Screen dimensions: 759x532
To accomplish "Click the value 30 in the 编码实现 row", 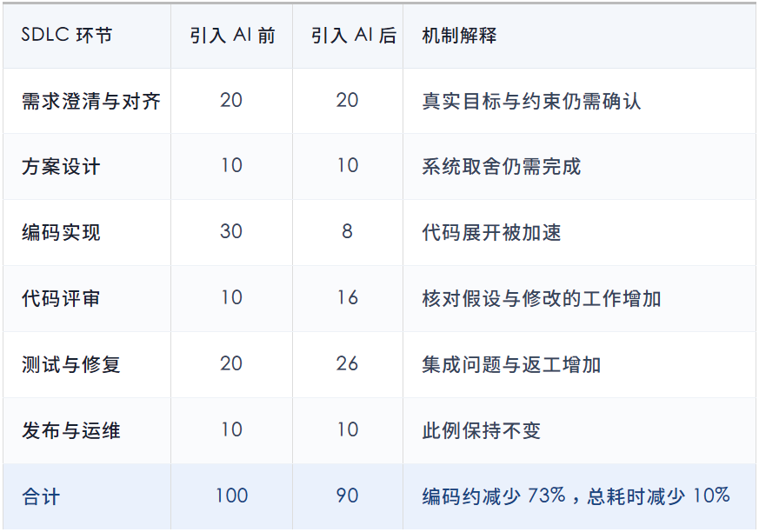I will [x=231, y=231].
